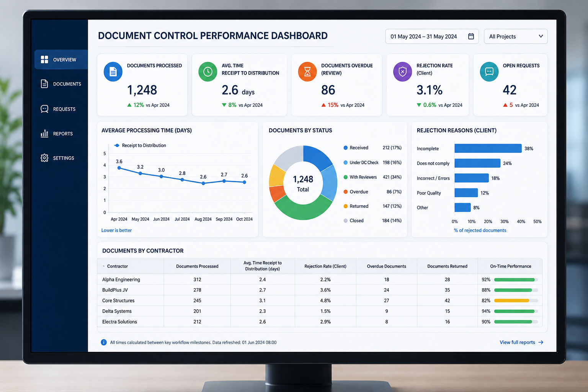This screenshot has width=588, height=392.
Task: Click With Reviewers 421 (34%) legend value
Action: pyautogui.click(x=392, y=177)
